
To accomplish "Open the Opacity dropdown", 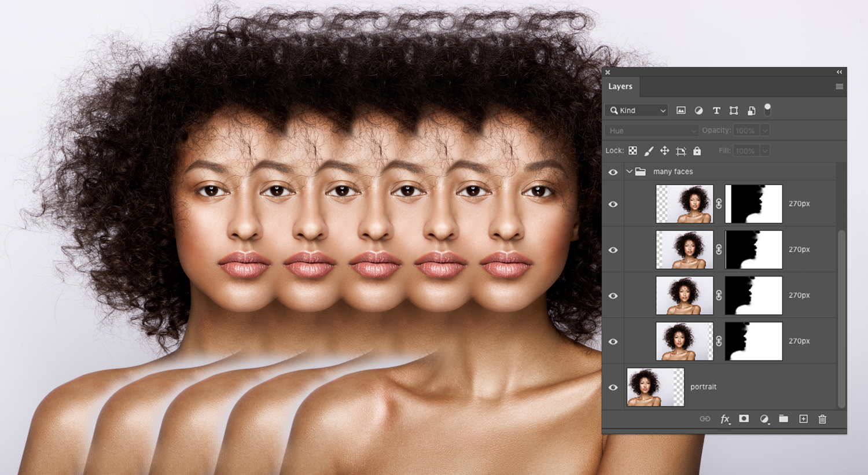I will [x=765, y=130].
